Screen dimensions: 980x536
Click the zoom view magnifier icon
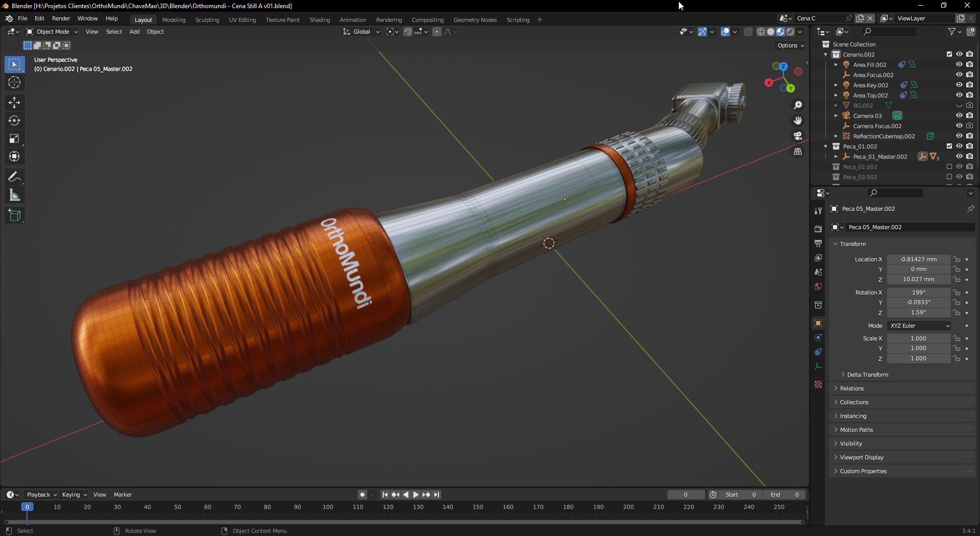798,105
